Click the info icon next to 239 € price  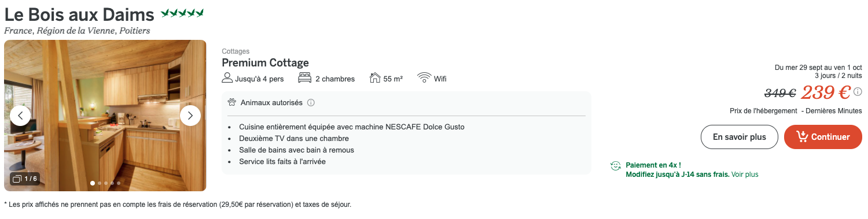858,92
